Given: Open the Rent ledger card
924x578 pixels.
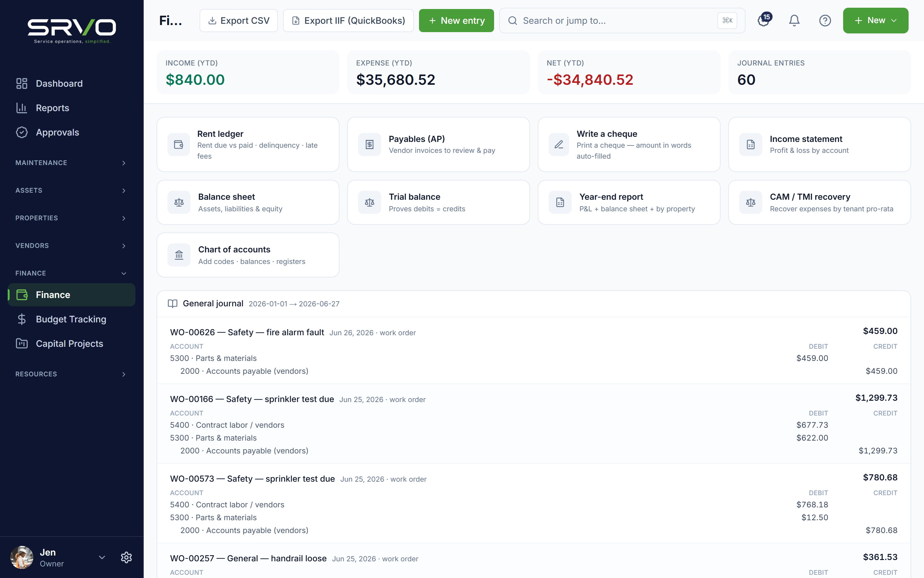Looking at the screenshot, I should (x=248, y=144).
